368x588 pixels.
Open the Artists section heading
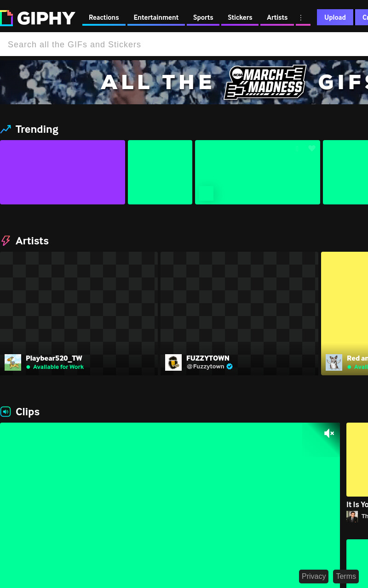click(x=32, y=241)
